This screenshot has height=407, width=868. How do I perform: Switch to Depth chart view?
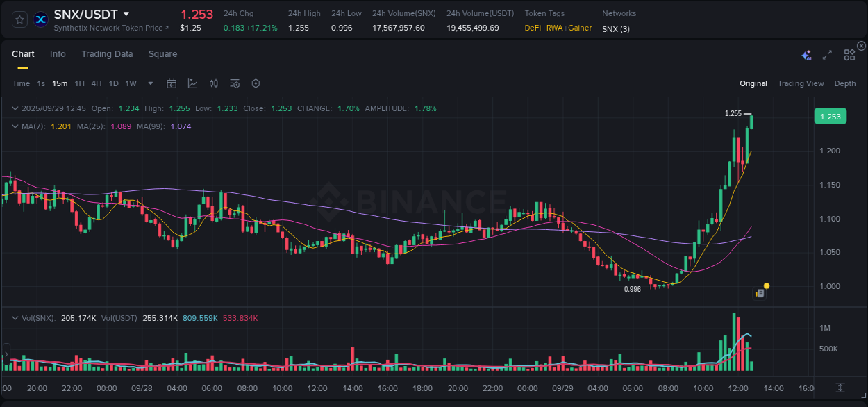tap(844, 83)
